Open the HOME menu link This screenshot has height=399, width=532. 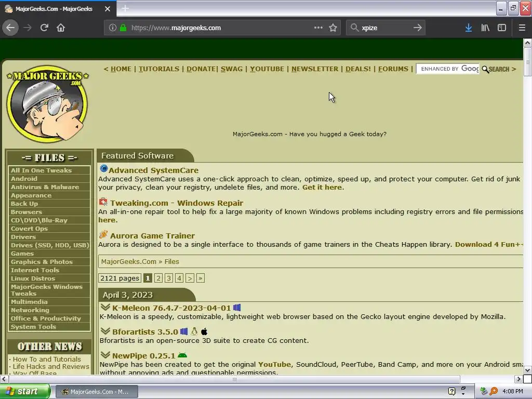click(x=121, y=69)
